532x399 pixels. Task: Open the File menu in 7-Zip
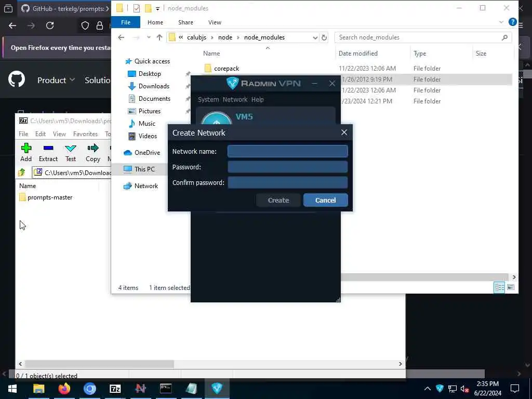click(23, 134)
